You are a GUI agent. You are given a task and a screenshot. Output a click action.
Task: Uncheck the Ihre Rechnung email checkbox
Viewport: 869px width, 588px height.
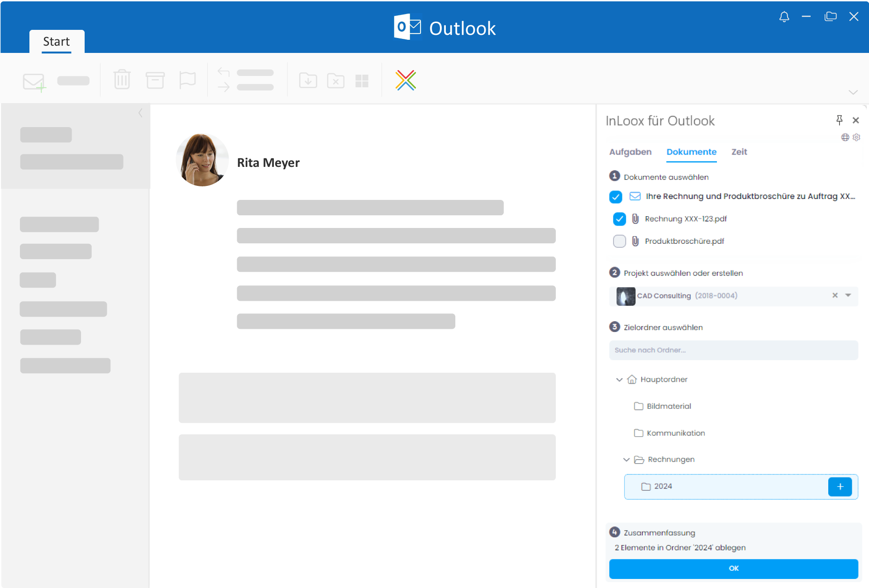[616, 197]
